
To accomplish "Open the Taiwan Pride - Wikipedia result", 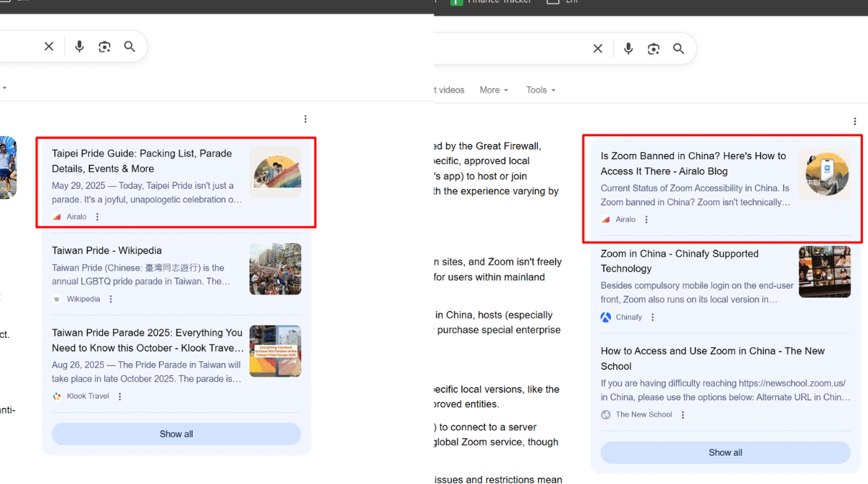I will (x=107, y=250).
